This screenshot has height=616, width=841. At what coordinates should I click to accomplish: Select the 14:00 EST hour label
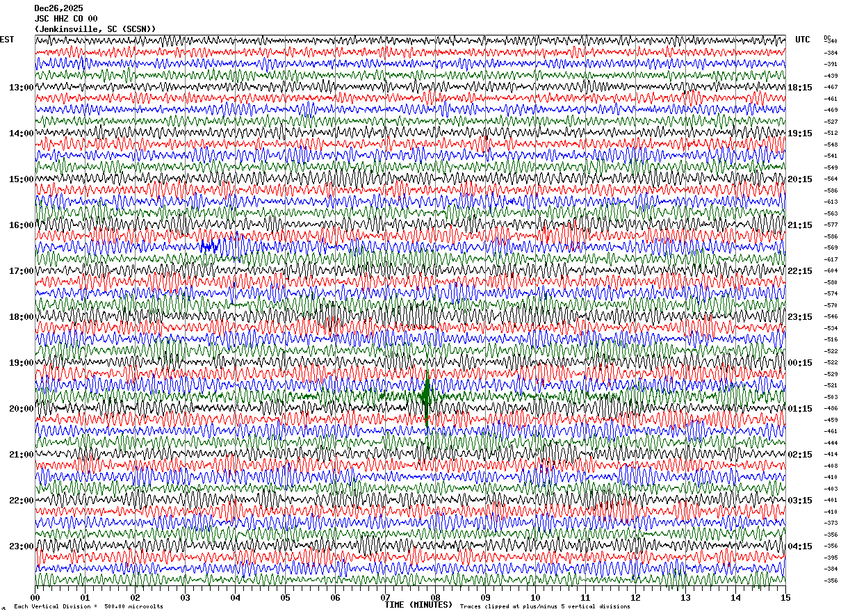point(21,133)
